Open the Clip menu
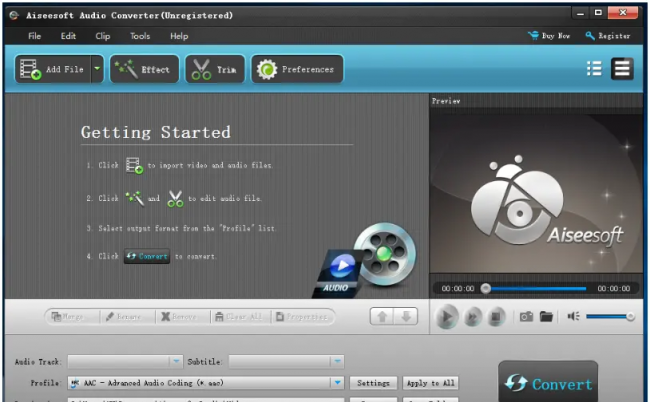This screenshot has width=650, height=402. [102, 36]
